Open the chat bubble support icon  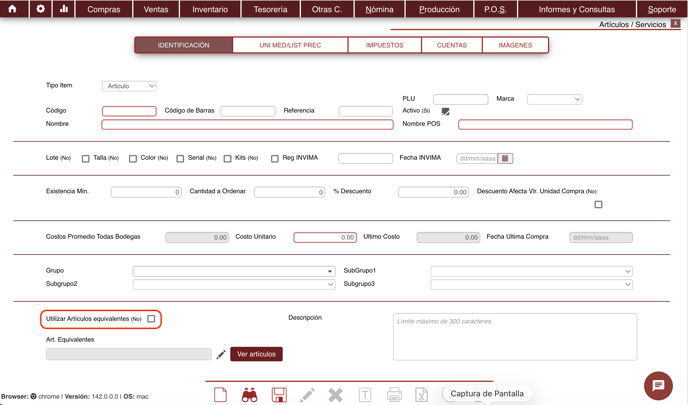[x=658, y=386]
